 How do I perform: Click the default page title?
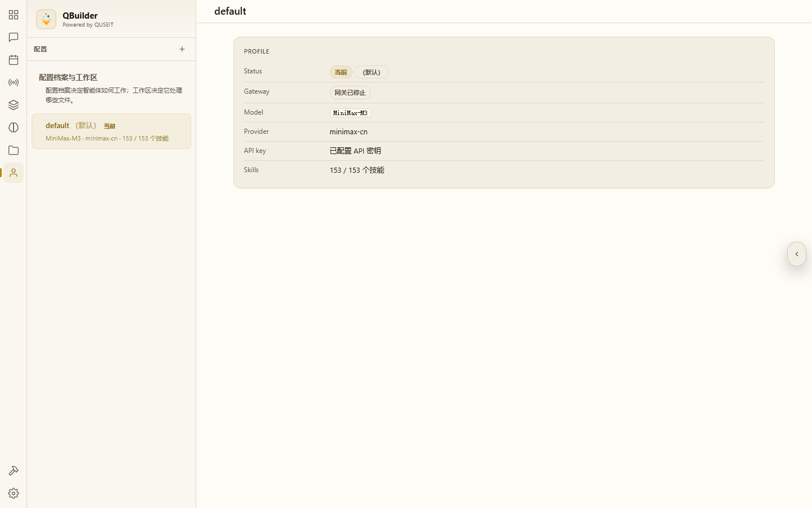point(230,11)
